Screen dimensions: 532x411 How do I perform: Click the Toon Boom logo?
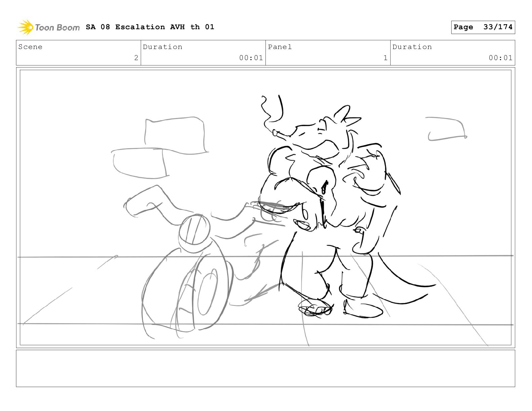(49, 27)
